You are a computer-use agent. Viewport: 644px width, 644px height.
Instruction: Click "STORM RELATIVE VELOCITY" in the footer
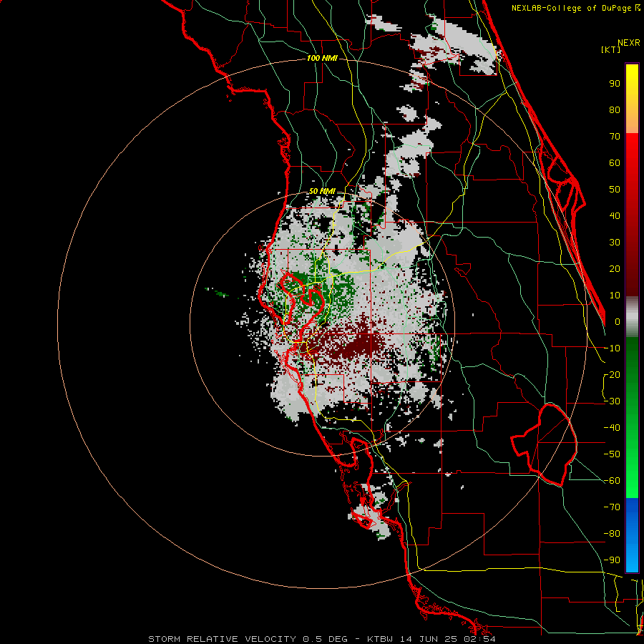click(x=222, y=639)
